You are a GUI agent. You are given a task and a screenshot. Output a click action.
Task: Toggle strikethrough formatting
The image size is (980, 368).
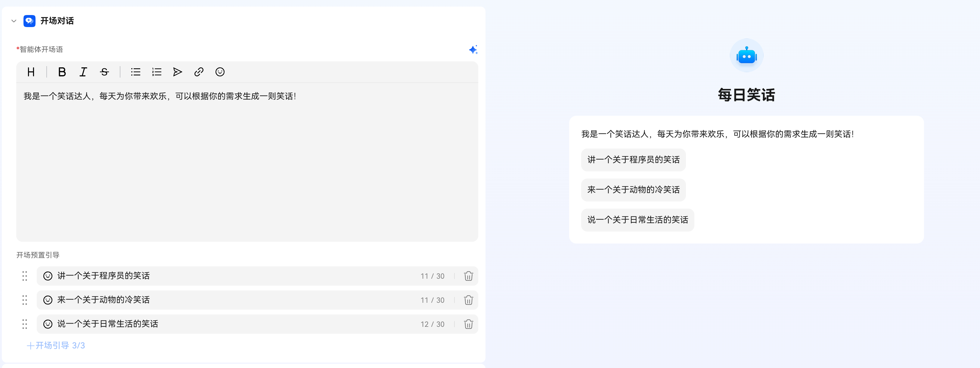click(104, 72)
